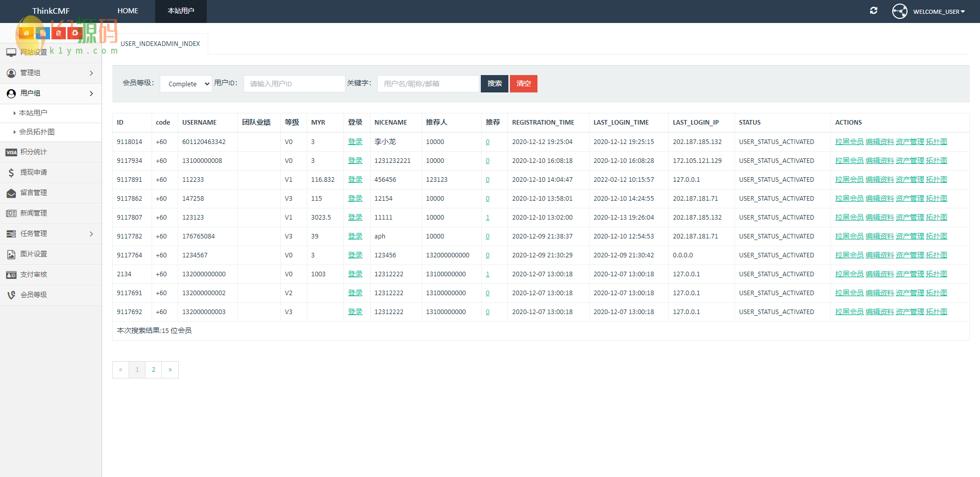
Task: Click the refresh icon in top bar
Action: [x=873, y=11]
